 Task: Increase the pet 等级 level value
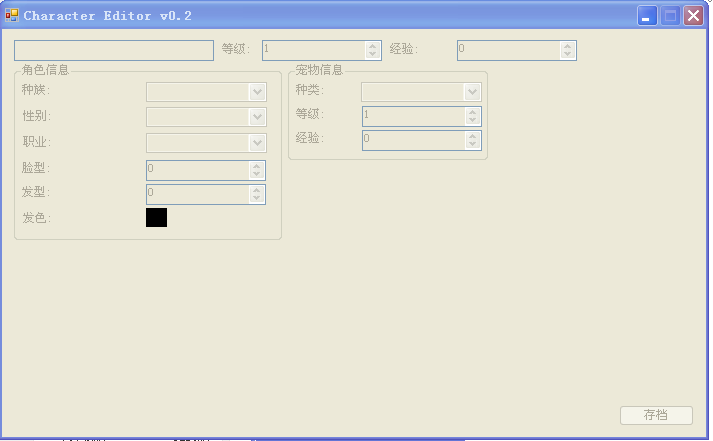472,112
